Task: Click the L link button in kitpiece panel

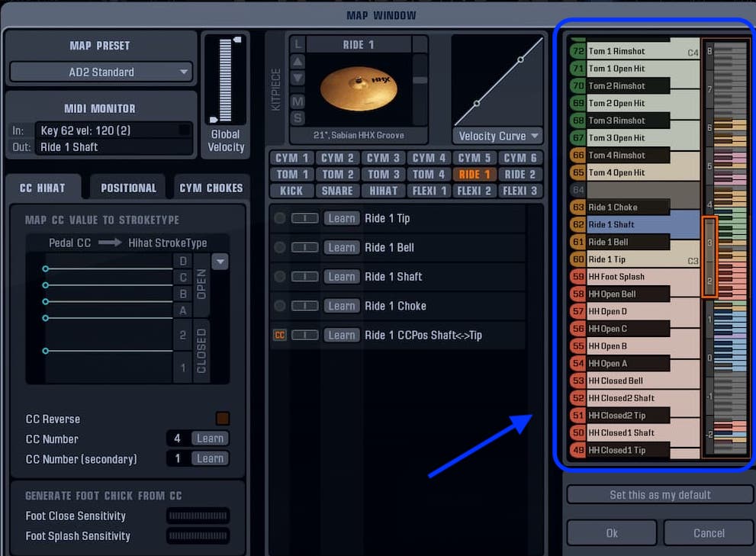Action: 298,44
